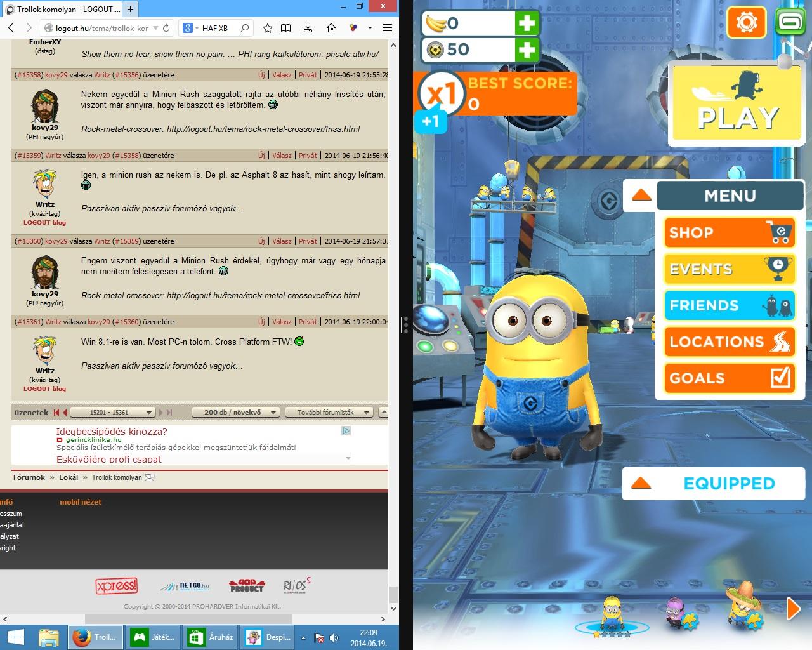
Task: Jump to first messages page
Action: [x=56, y=413]
